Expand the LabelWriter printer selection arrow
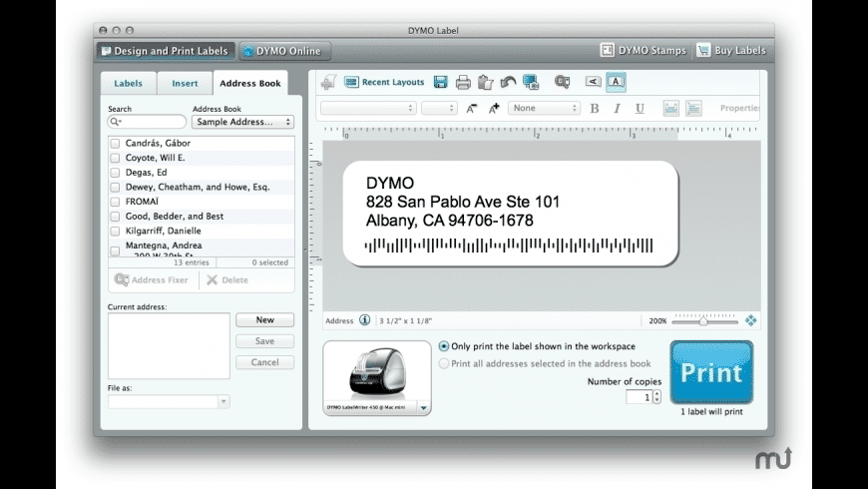Screen dimensions: 868x489 [x=423, y=408]
